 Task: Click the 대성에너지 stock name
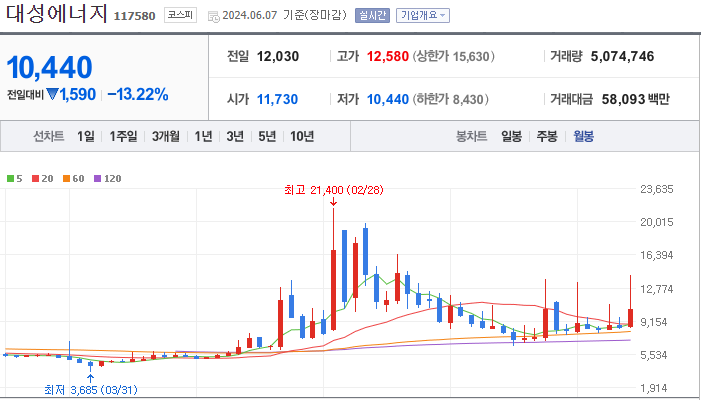point(56,14)
